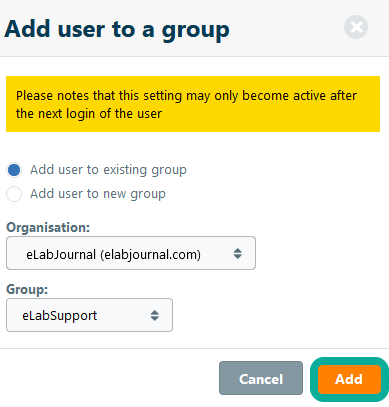
Task: Select the Add user to existing group radio button
Action: [x=14, y=170]
